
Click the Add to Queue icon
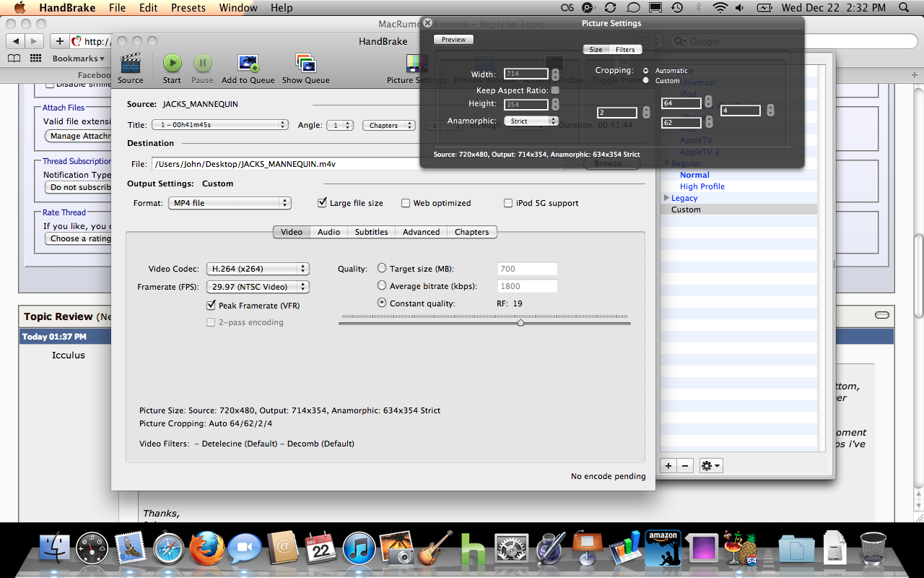(x=248, y=64)
